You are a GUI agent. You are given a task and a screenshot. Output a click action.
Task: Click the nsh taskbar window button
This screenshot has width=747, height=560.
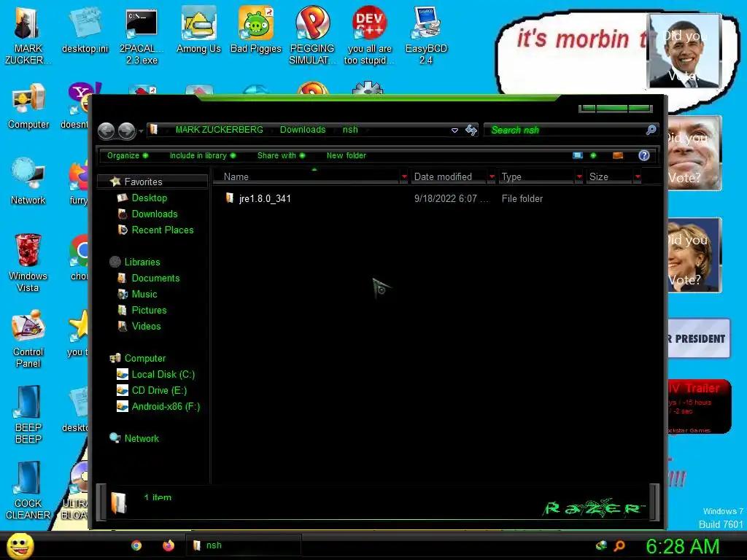tap(244, 545)
